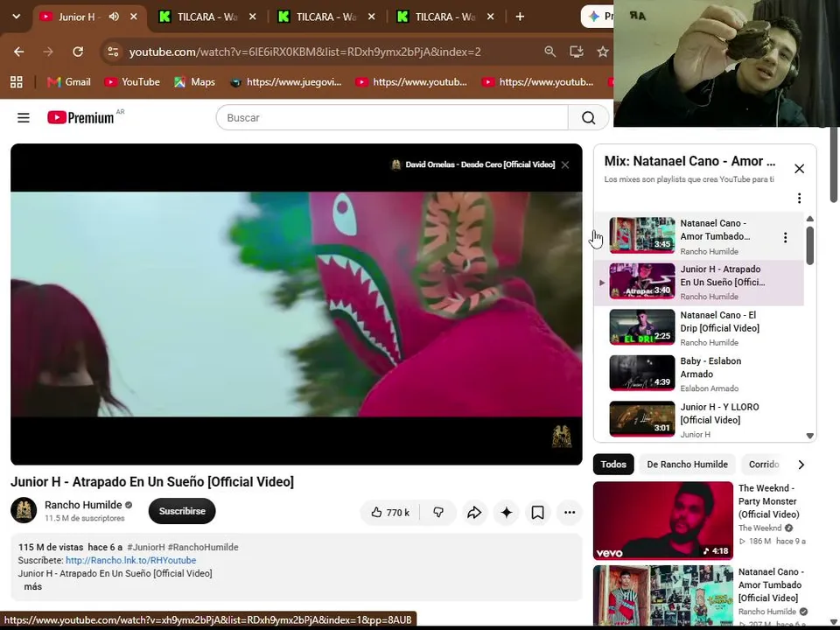The height and width of the screenshot is (630, 840).
Task: Open The Weeknd channel name under Party Monster
Action: [x=759, y=528]
